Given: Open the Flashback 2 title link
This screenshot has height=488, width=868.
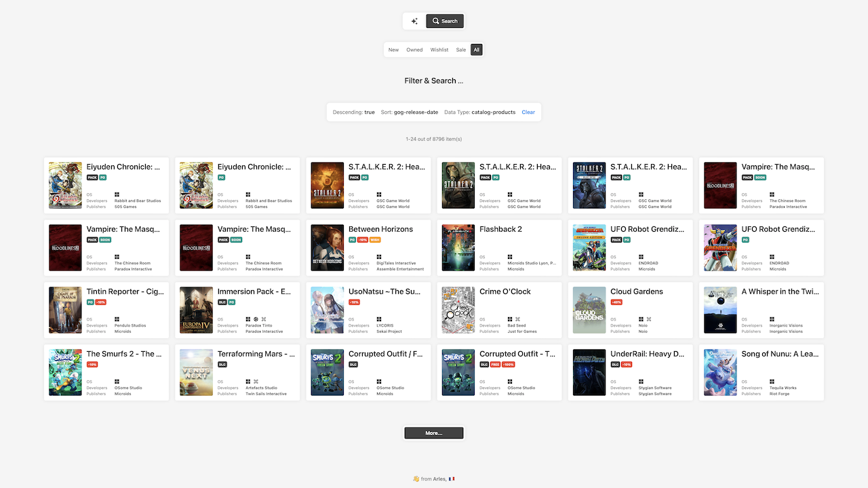Looking at the screenshot, I should (500, 229).
